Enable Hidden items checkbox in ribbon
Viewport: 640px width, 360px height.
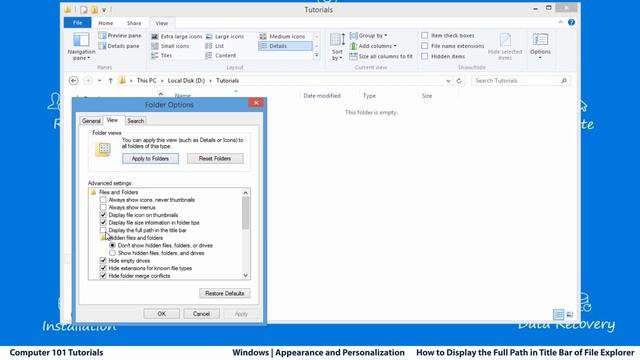[x=424, y=56]
